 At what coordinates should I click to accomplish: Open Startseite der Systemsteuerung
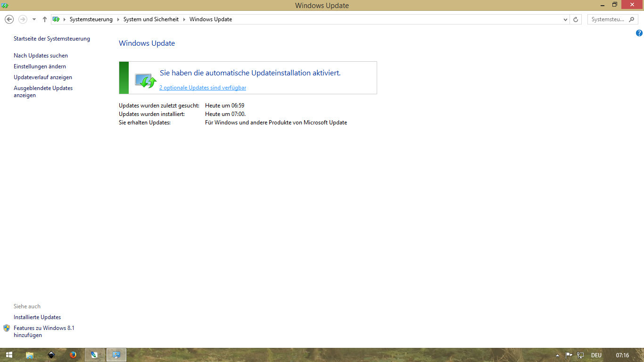pyautogui.click(x=52, y=39)
